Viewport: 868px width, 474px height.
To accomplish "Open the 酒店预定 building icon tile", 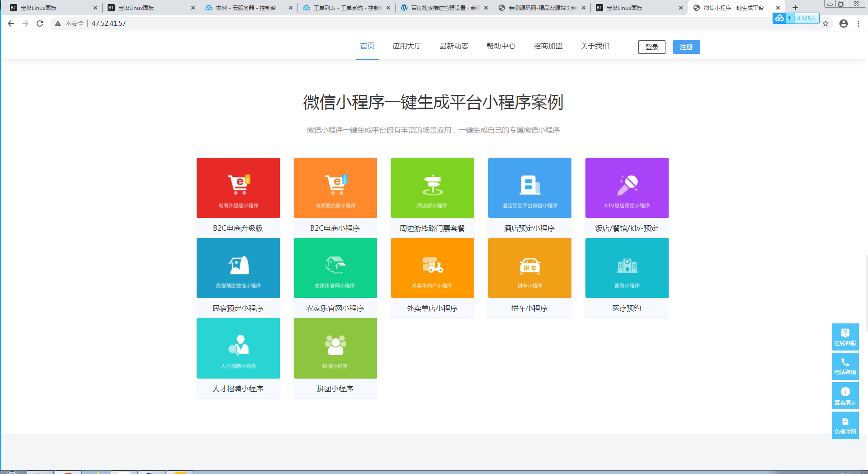I will click(x=530, y=188).
